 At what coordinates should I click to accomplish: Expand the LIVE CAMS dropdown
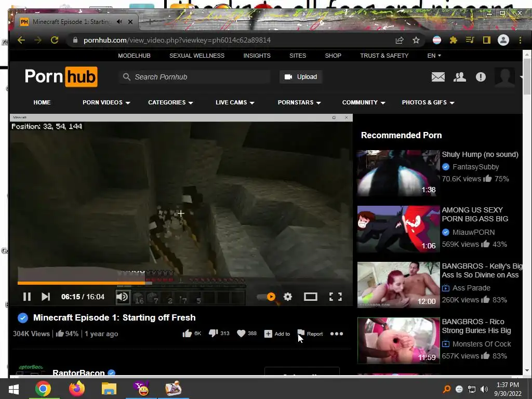click(235, 102)
